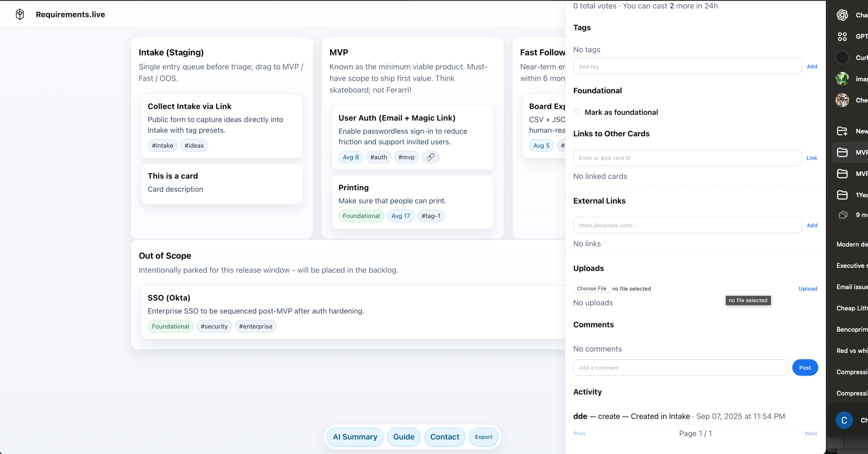Click the link icon on User Auth card

pos(430,157)
